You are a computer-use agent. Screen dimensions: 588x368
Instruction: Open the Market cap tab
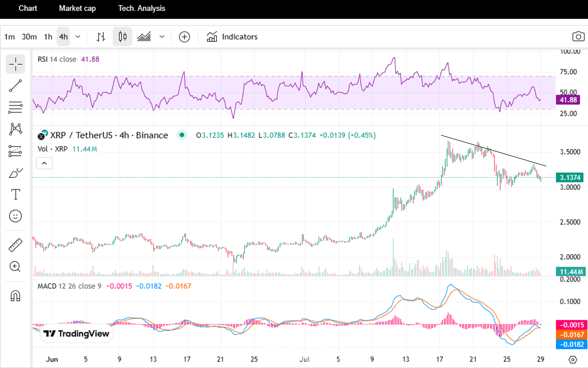[x=77, y=8]
